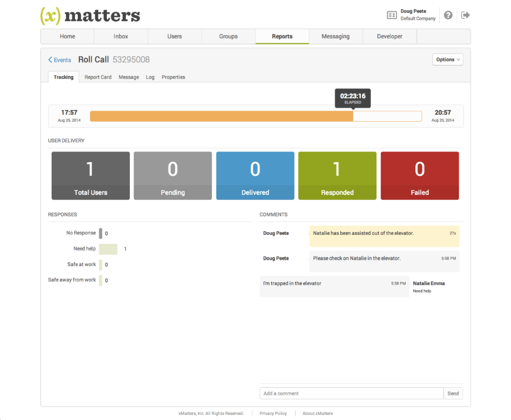
Task: Switch to the Log tab
Action: click(x=150, y=77)
